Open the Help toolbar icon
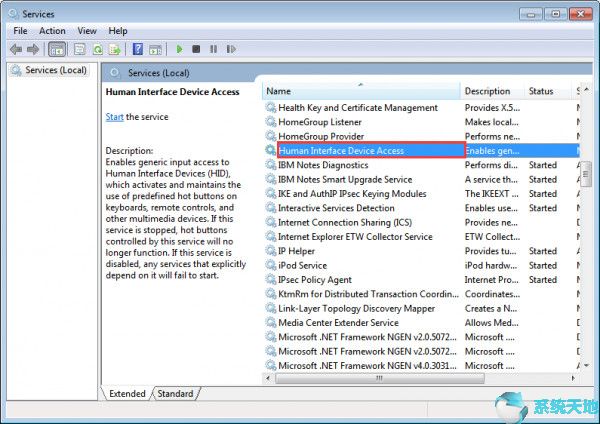 tap(138, 48)
